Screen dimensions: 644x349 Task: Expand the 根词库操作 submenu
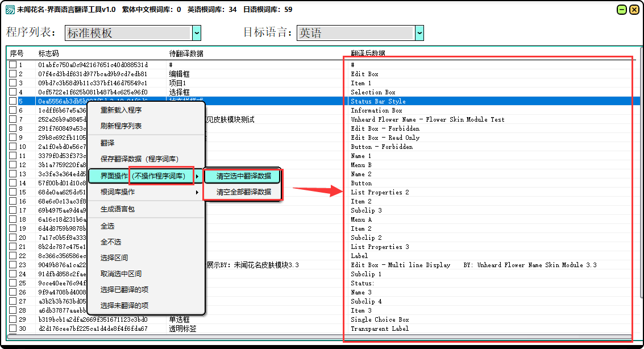(146, 193)
